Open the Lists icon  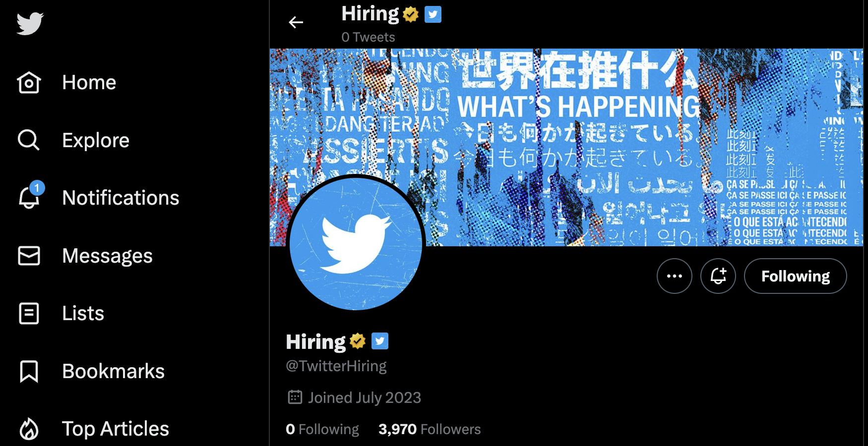pyautogui.click(x=29, y=314)
